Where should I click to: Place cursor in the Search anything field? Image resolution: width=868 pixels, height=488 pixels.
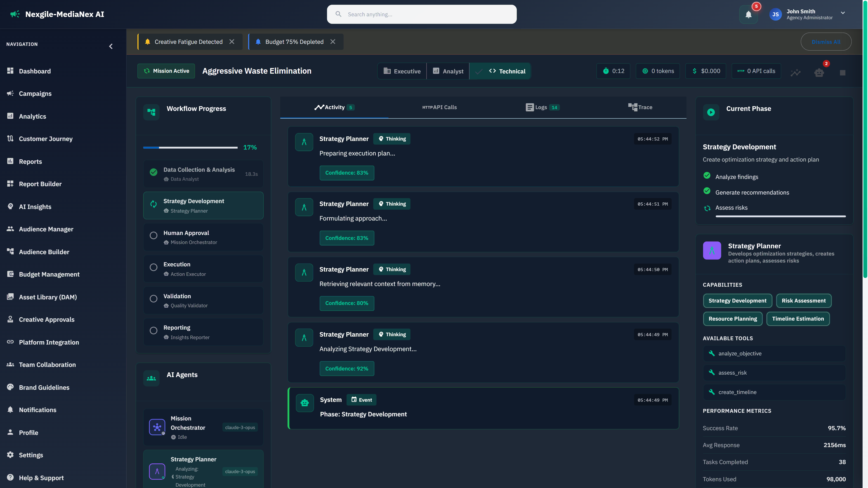[421, 14]
